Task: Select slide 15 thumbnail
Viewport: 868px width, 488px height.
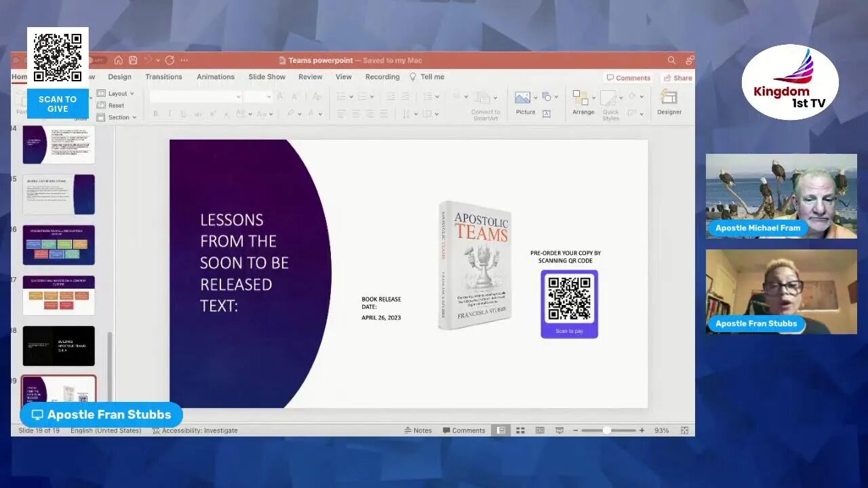Action: [59, 195]
